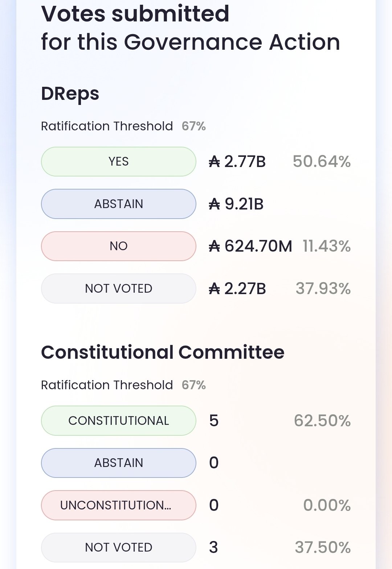
Task: Select the 62.50% constitutional percentage
Action: coord(322,420)
